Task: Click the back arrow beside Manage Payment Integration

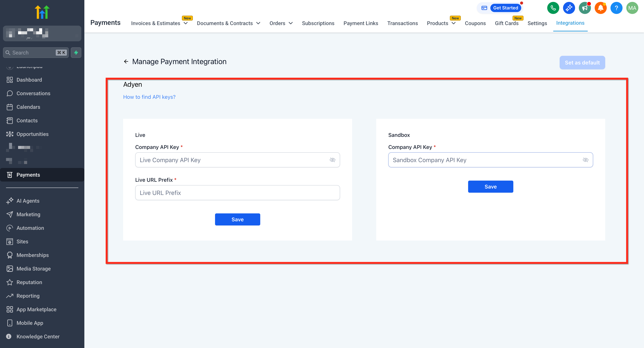Action: [126, 62]
